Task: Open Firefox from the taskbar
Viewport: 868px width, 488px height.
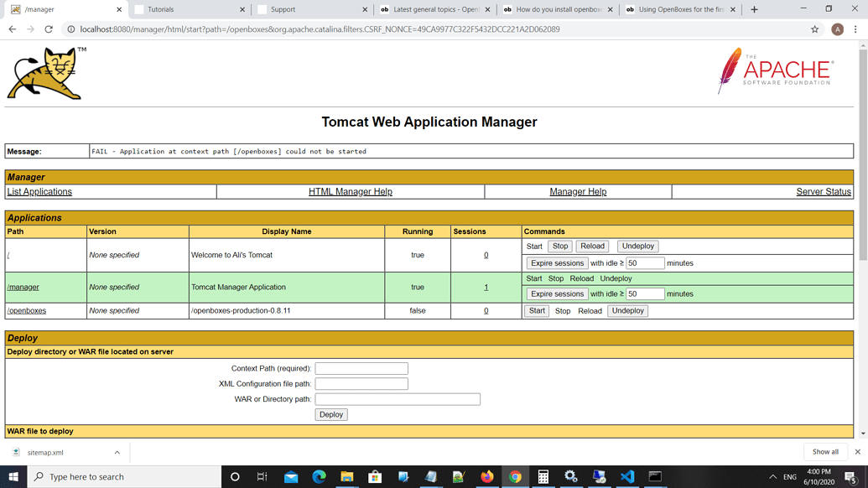Action: click(486, 476)
